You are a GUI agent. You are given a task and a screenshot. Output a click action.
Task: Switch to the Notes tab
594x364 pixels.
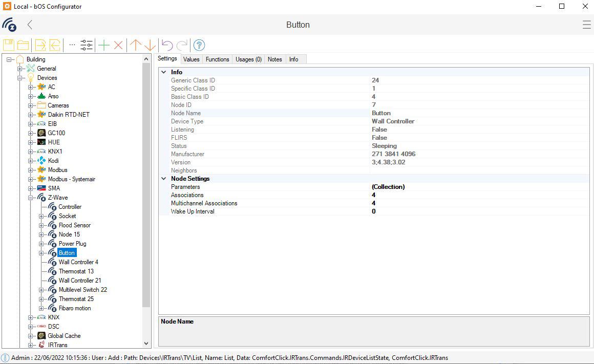point(274,59)
